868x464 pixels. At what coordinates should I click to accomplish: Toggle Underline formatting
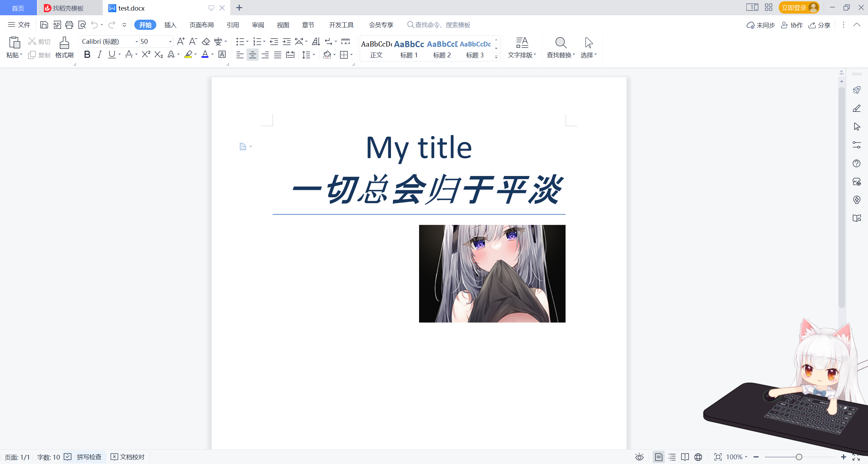tap(112, 54)
